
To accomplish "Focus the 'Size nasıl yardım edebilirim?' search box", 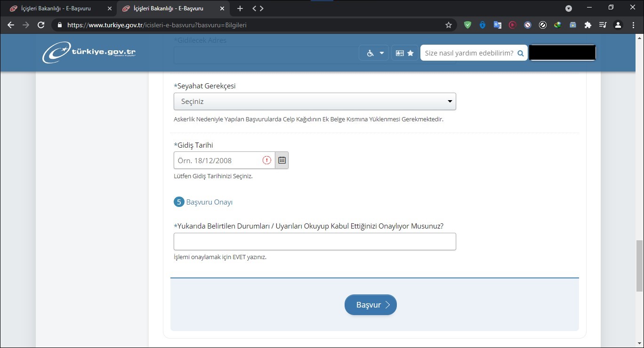I will [468, 53].
